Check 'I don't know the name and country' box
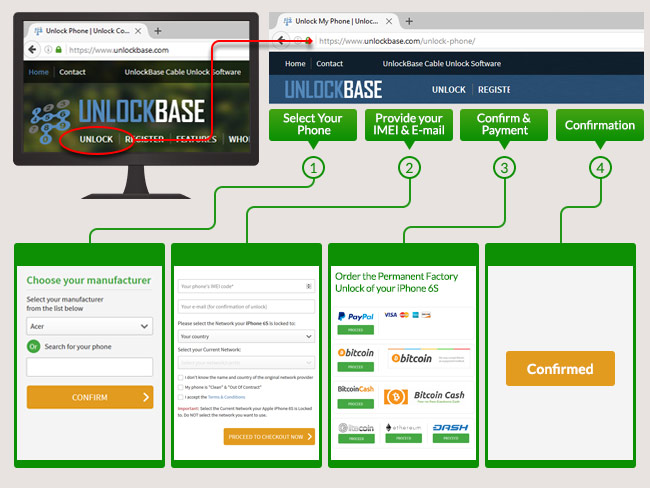This screenshot has height=488, width=650. coord(180,377)
